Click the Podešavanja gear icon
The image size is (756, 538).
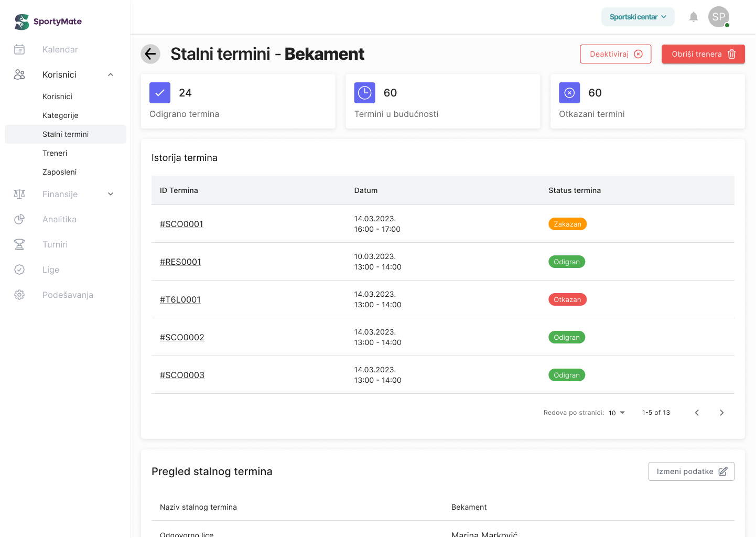19,295
